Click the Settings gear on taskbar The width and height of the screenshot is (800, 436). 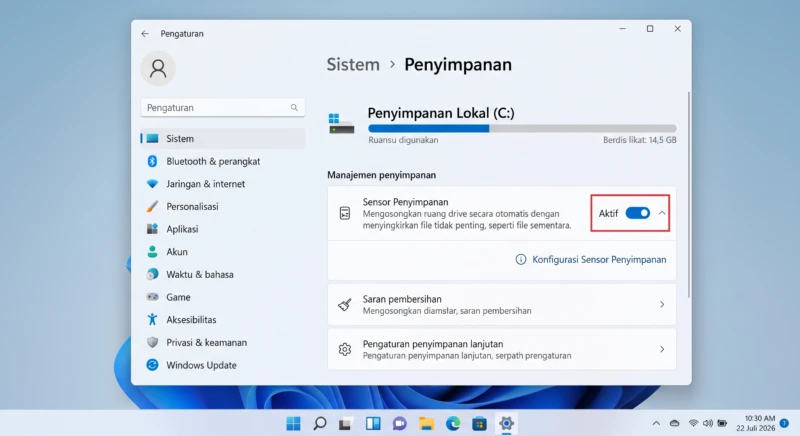(506, 423)
